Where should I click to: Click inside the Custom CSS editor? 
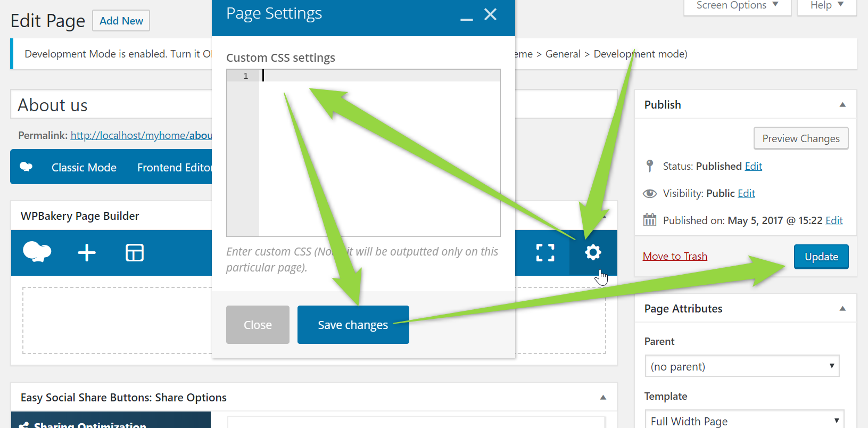coord(379,154)
